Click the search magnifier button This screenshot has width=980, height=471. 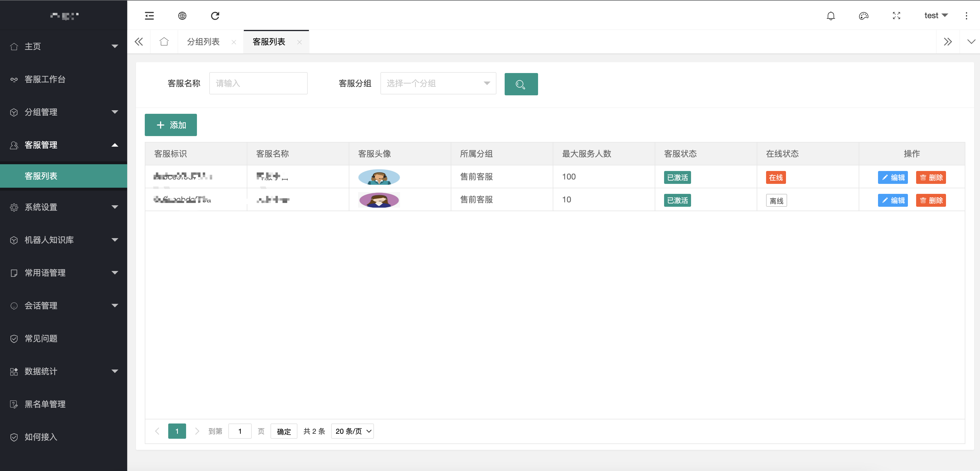click(521, 84)
